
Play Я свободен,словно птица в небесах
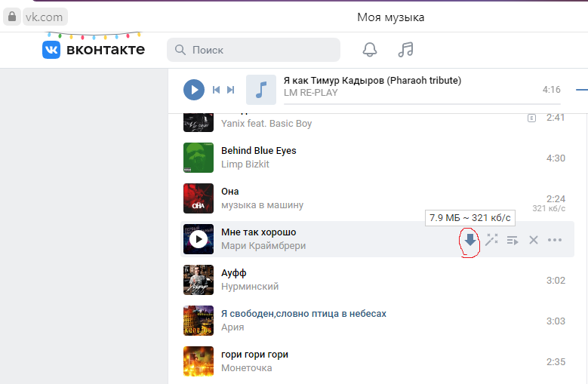click(303, 314)
